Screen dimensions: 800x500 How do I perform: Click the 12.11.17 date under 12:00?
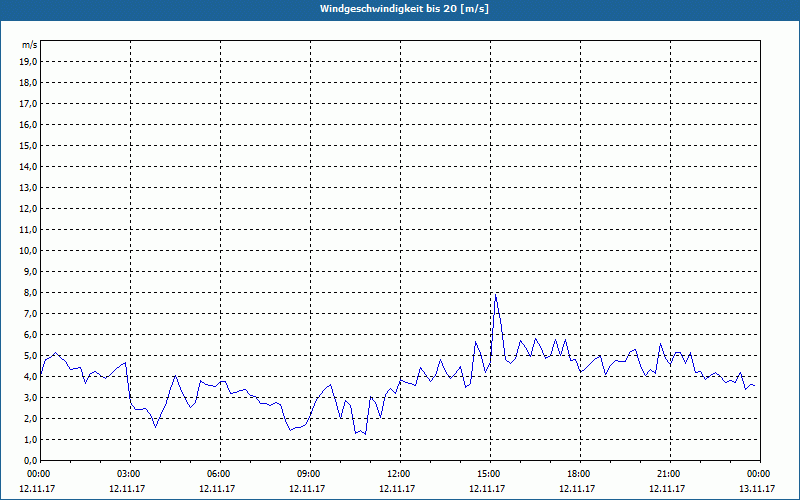[397, 488]
